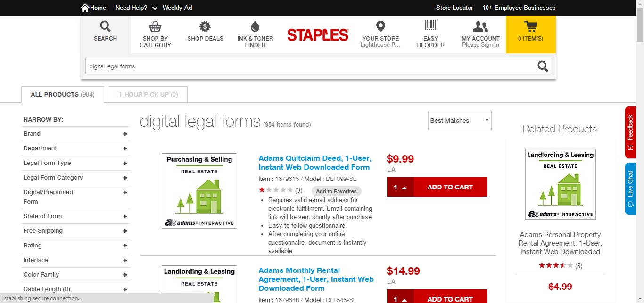Screen dimensions: 644x303
Task: Click Add to Favorites for Quitclaim Deed
Action: [336, 191]
